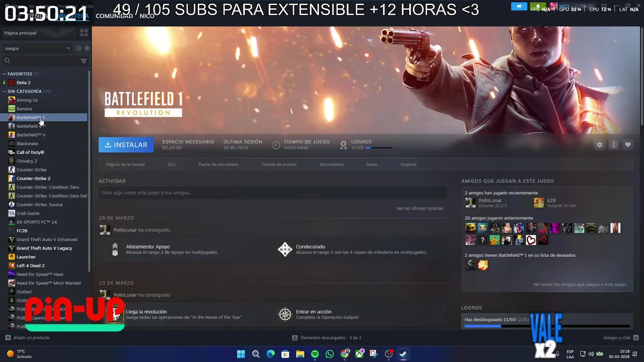Select Left 4 Dead 2 in library
This screenshot has width=644, height=362.
(44, 265)
